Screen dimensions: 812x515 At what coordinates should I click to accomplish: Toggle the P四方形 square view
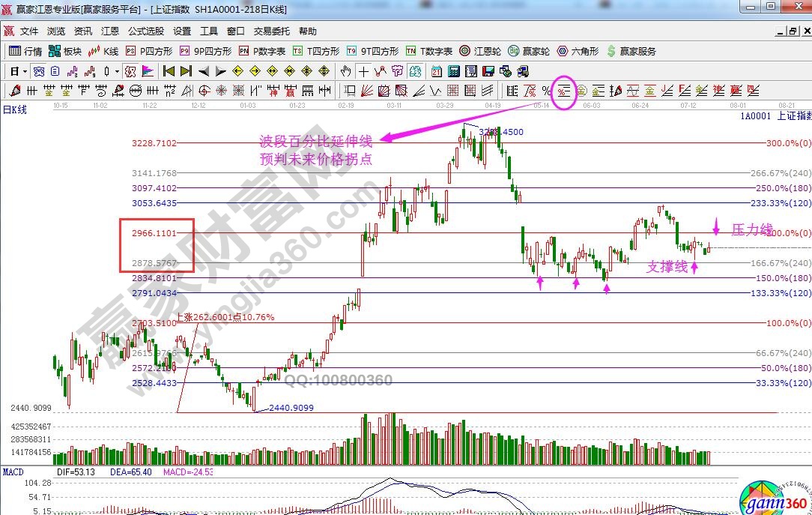tap(148, 51)
